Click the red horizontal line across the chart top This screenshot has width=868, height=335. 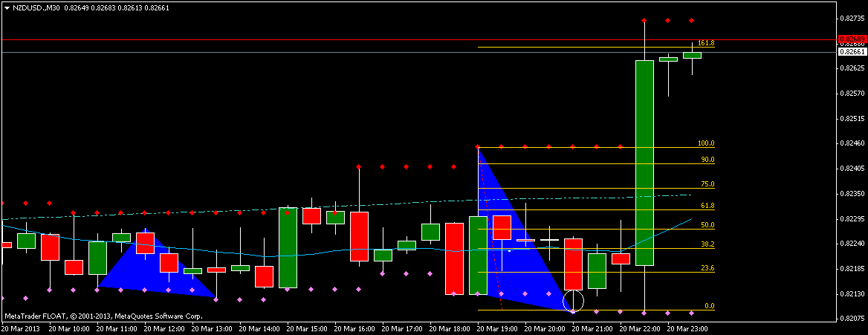pyautogui.click(x=419, y=40)
